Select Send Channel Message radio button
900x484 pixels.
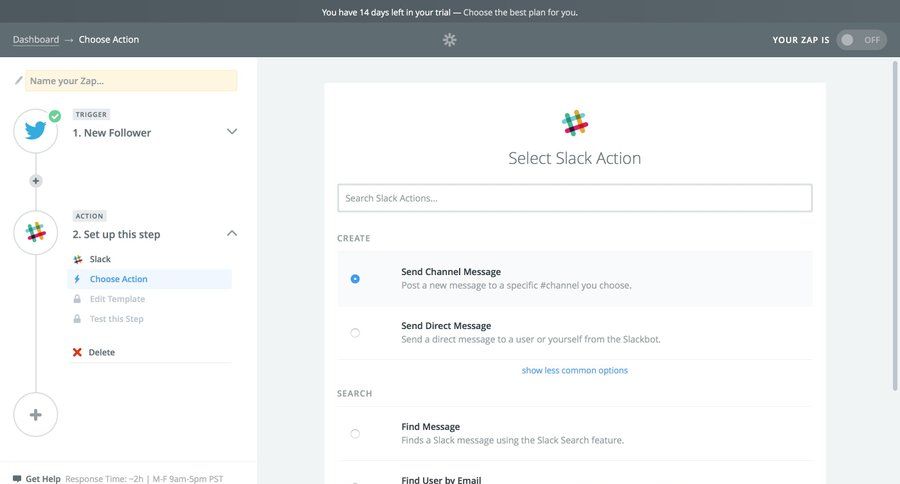coord(355,278)
